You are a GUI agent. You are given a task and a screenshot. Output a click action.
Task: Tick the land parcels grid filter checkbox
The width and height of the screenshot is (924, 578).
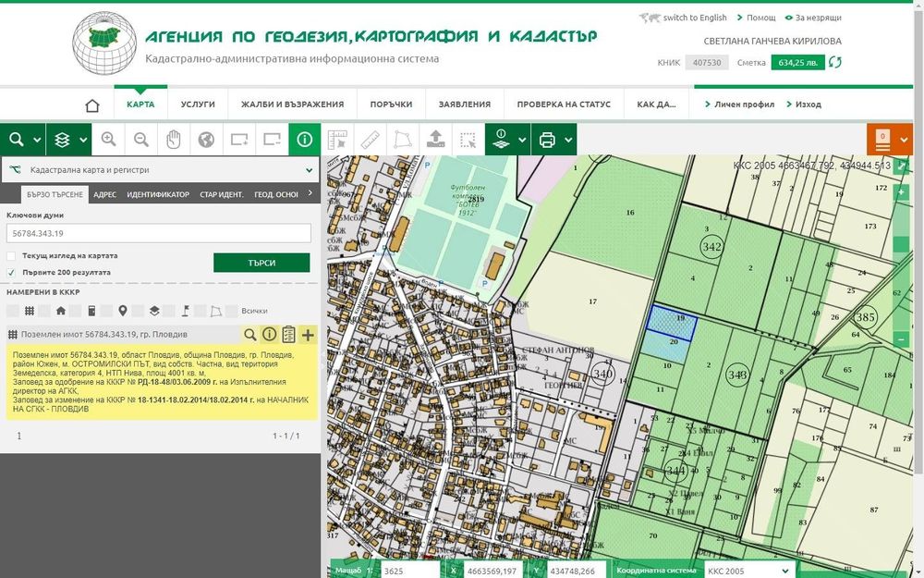(x=12, y=311)
